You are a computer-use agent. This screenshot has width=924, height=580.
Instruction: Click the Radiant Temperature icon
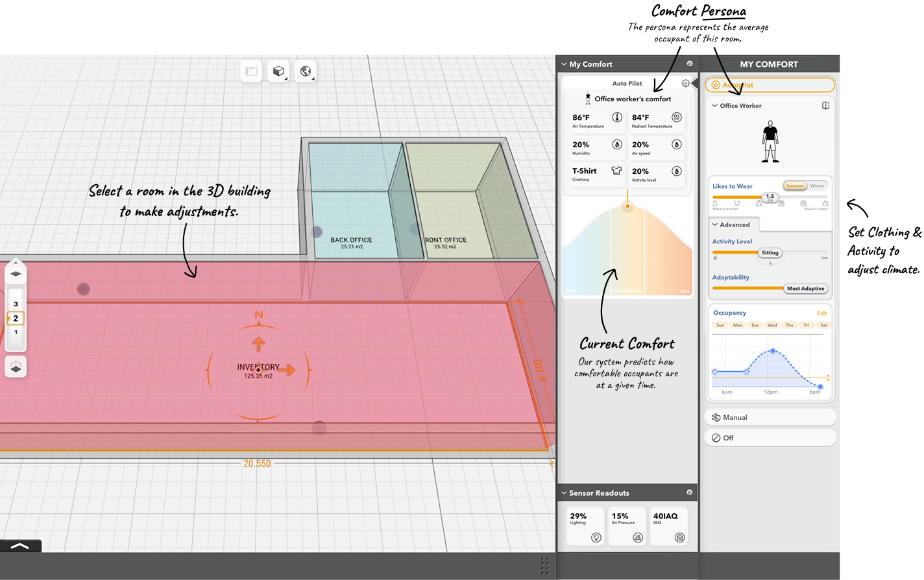676,117
